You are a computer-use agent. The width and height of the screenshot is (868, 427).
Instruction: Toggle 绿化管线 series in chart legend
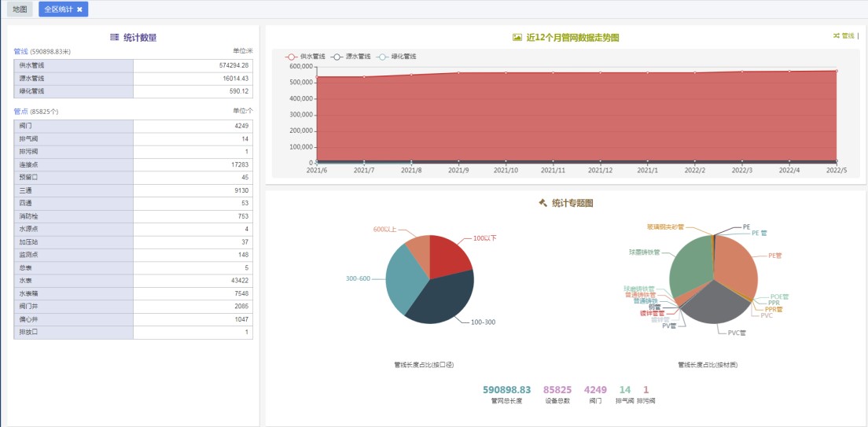pos(396,57)
